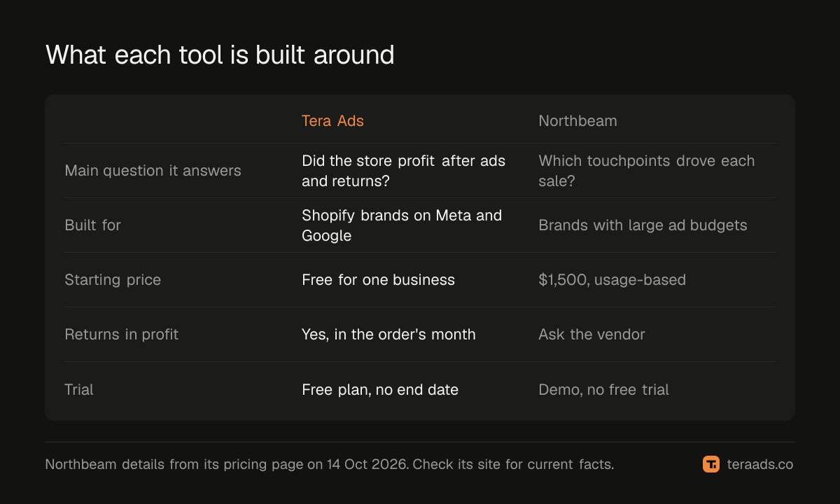Screen dimensions: 840x504
Task: Select the 'Built for' row label
Action: [x=92, y=225]
